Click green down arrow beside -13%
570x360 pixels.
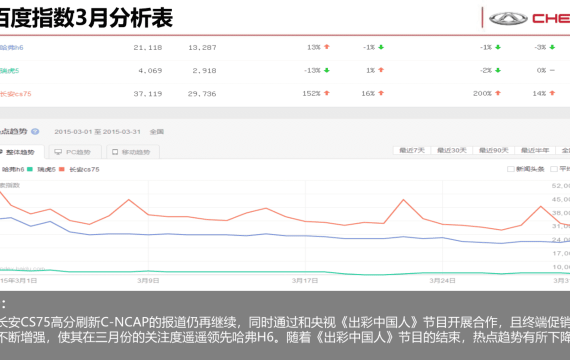point(327,70)
